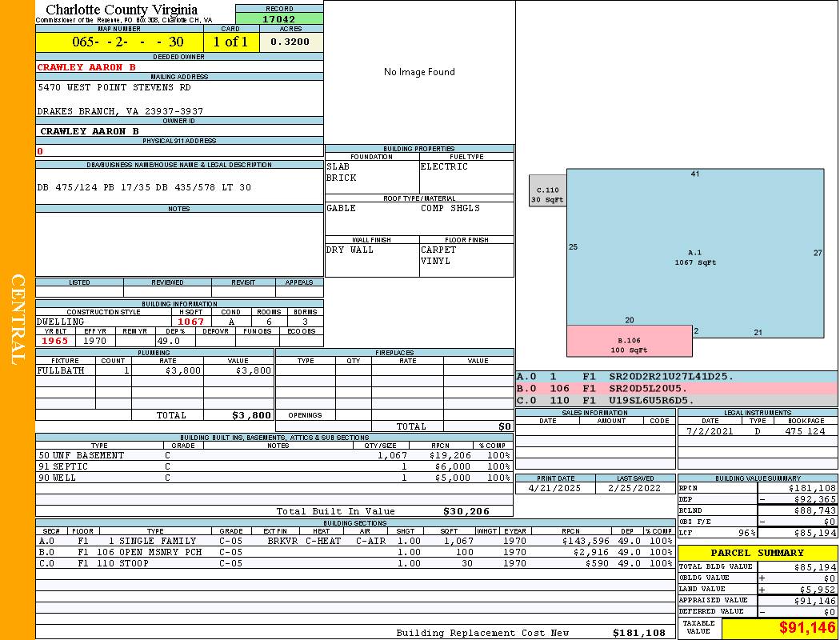This screenshot has height=640, width=840.
Task: Select the gray C.110 stoop sketch box
Action: (547, 194)
